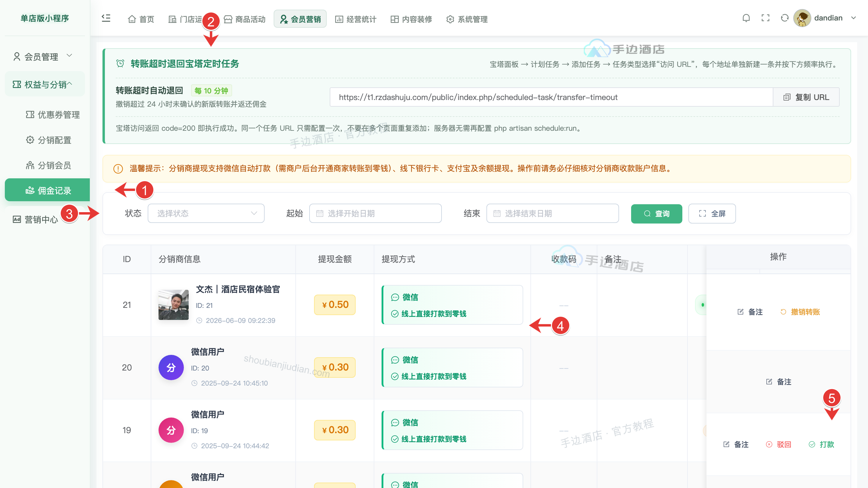Open the 选择状态 dropdown

[206, 214]
